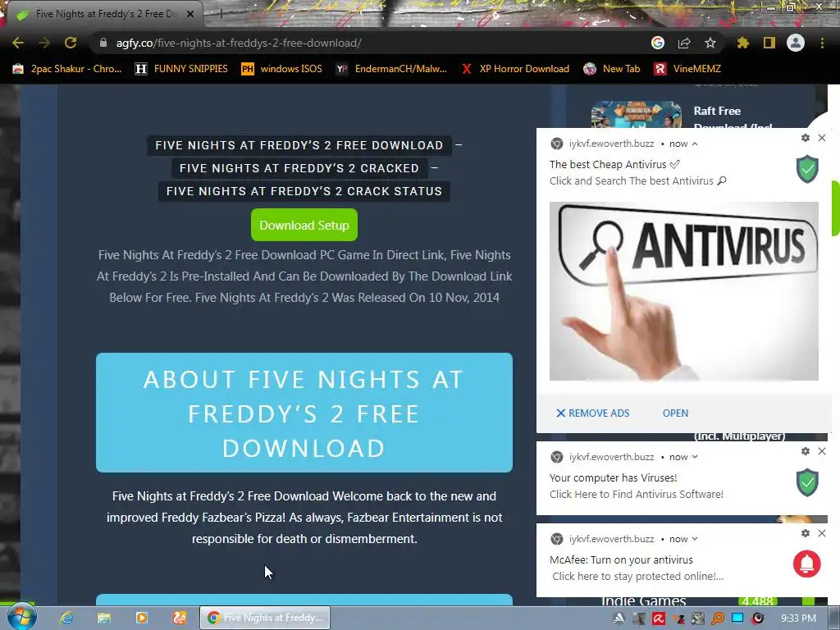Image resolution: width=840 pixels, height=630 pixels.
Task: Click the ANTIVIRUS image in notification
Action: (x=683, y=291)
